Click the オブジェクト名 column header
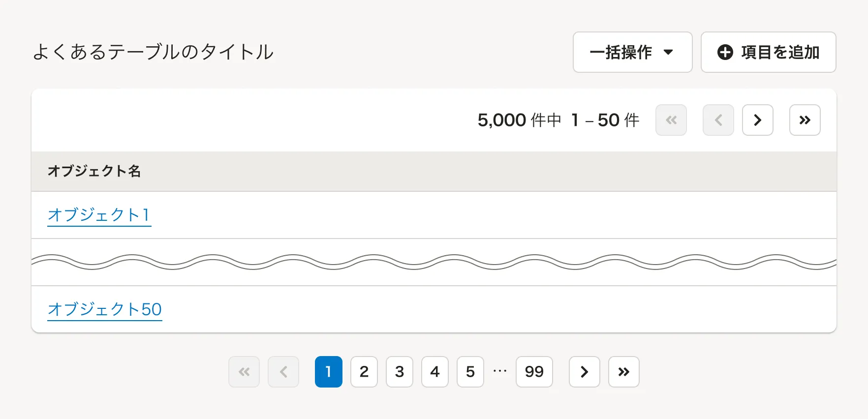 pos(94,171)
